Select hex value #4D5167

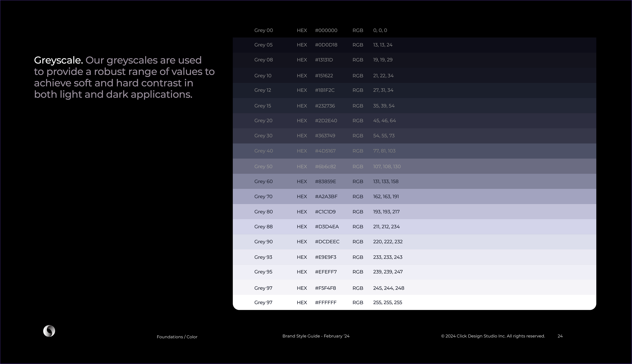(325, 151)
